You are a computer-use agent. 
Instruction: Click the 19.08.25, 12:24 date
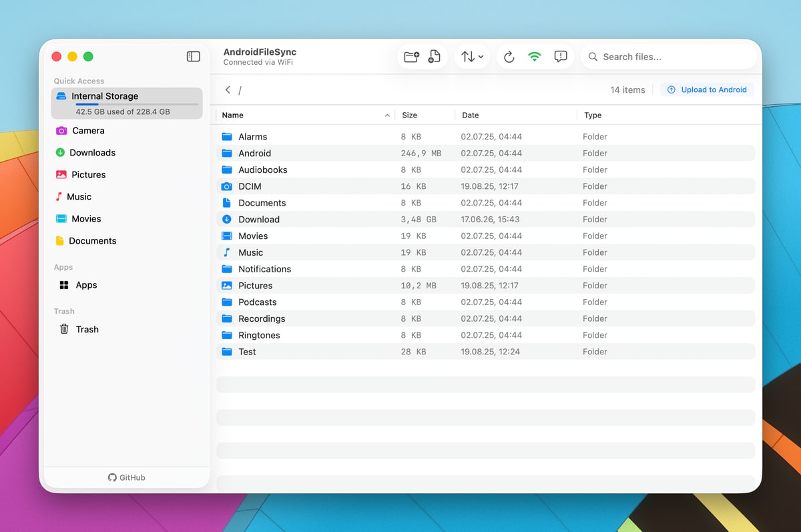490,352
